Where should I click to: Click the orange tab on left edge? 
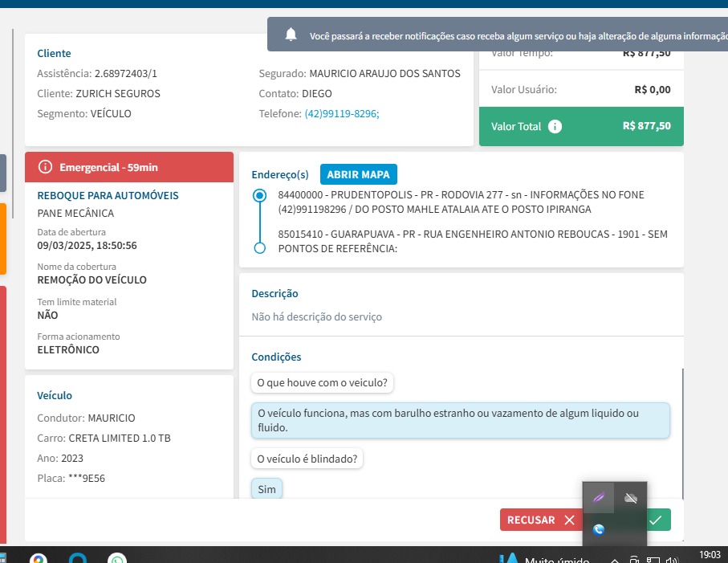pos(2,239)
